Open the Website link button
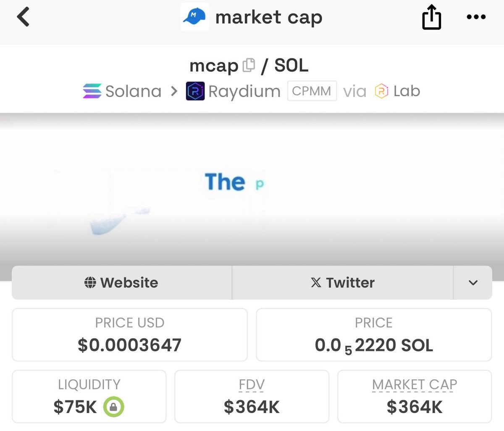The height and width of the screenshot is (431, 504). point(122,283)
